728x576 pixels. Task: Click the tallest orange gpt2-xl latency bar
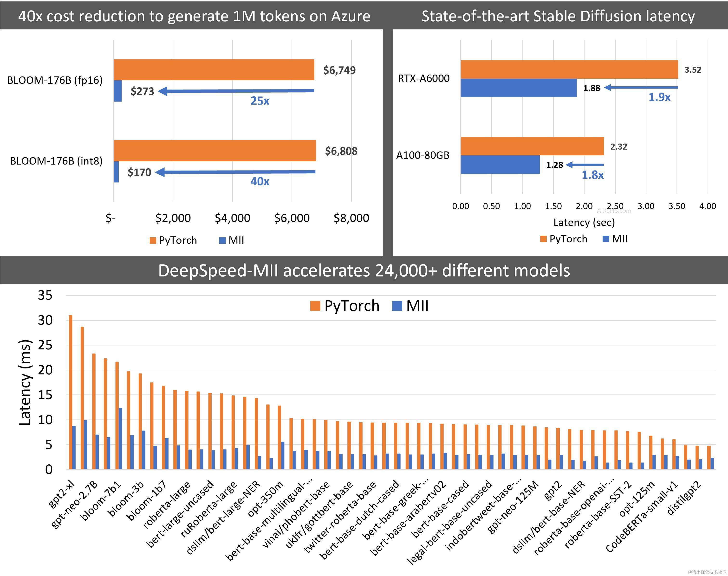71,392
